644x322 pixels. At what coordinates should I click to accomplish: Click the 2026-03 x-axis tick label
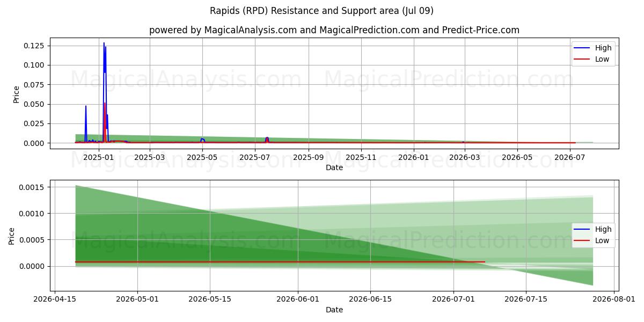coord(465,157)
